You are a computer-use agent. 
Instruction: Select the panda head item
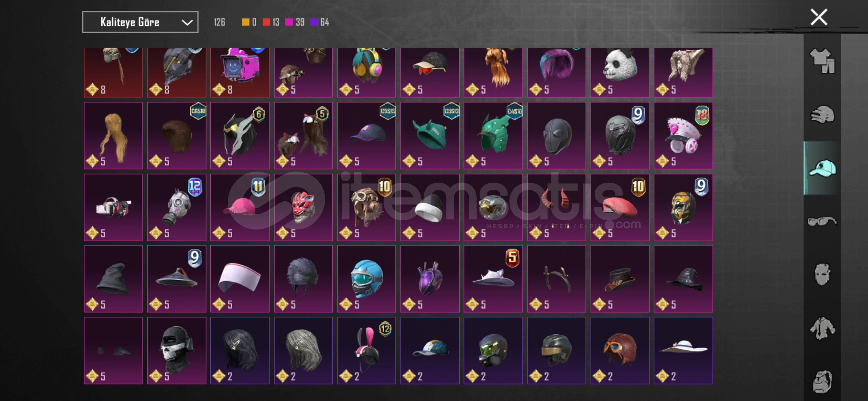(x=620, y=72)
